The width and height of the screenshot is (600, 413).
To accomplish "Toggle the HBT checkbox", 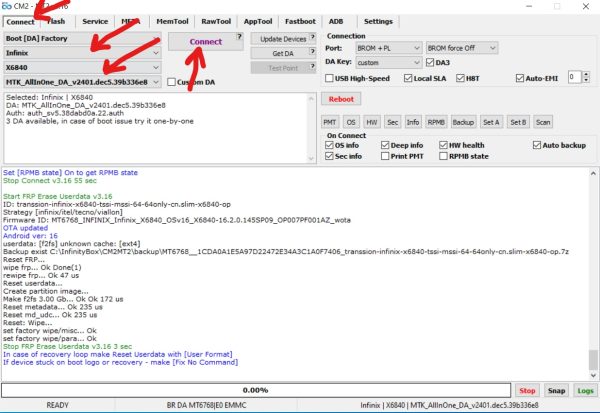I will pos(460,78).
